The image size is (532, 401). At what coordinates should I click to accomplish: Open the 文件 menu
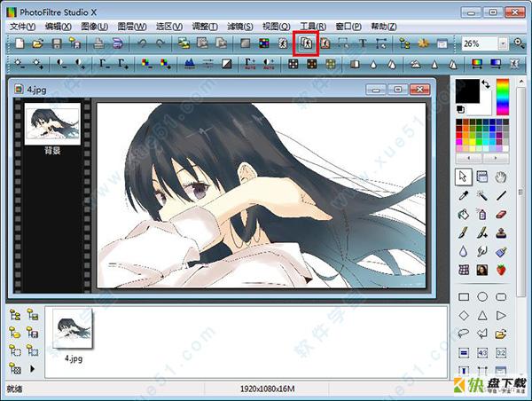coord(22,27)
